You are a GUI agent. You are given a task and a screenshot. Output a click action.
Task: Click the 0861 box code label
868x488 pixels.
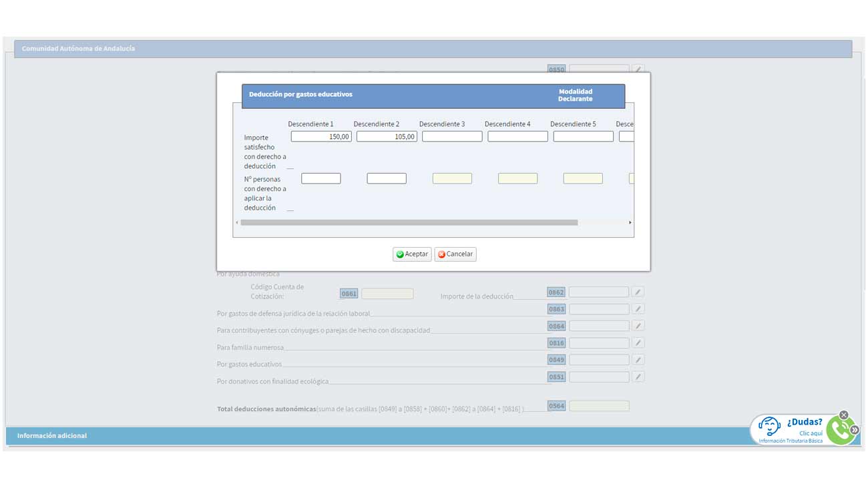point(349,293)
